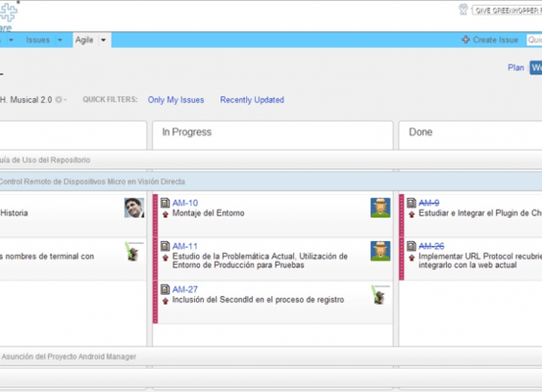Open the Issues menu dropdown arrow
Screen dimensions: 542x392
(x=60, y=40)
